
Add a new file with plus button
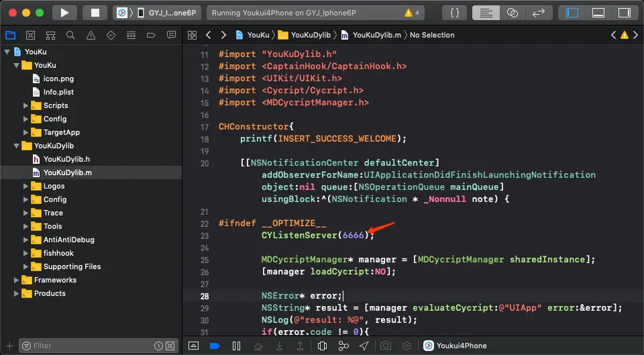pos(10,346)
